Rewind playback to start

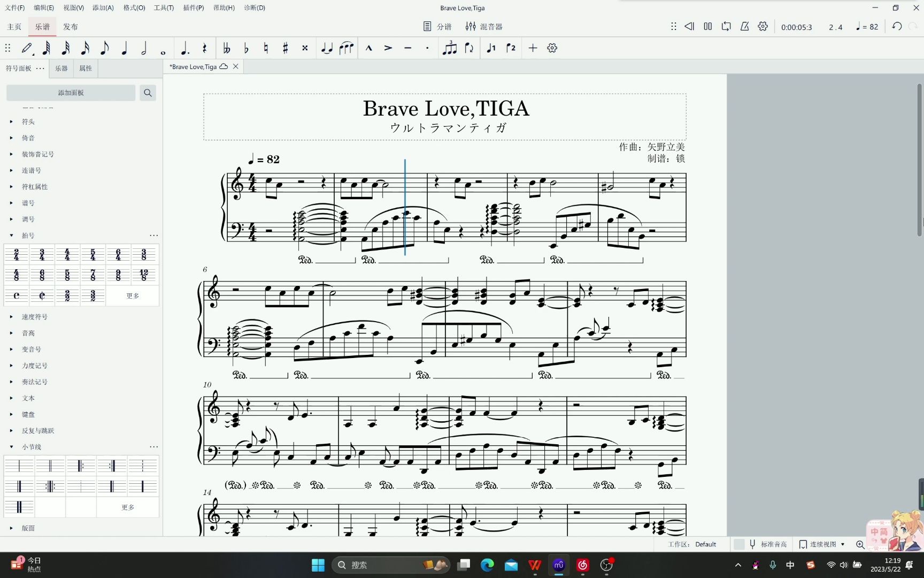click(x=689, y=26)
